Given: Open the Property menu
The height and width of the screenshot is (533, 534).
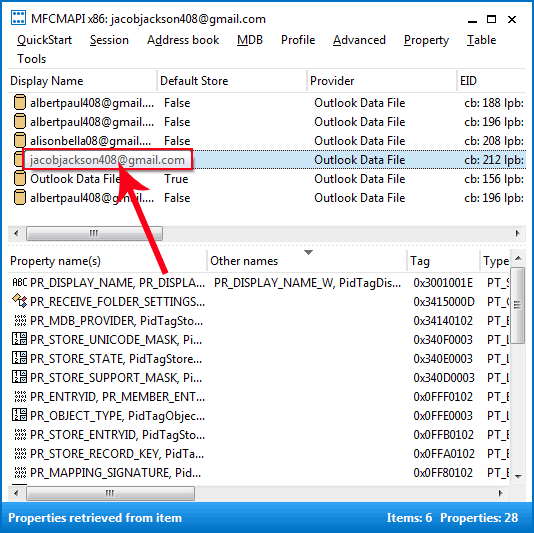Looking at the screenshot, I should [x=426, y=40].
